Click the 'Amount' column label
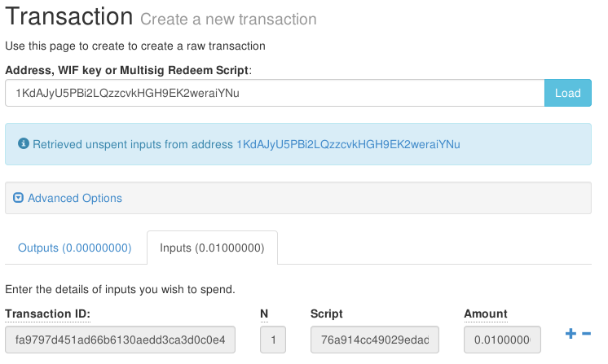The image size is (608, 364). (x=486, y=314)
